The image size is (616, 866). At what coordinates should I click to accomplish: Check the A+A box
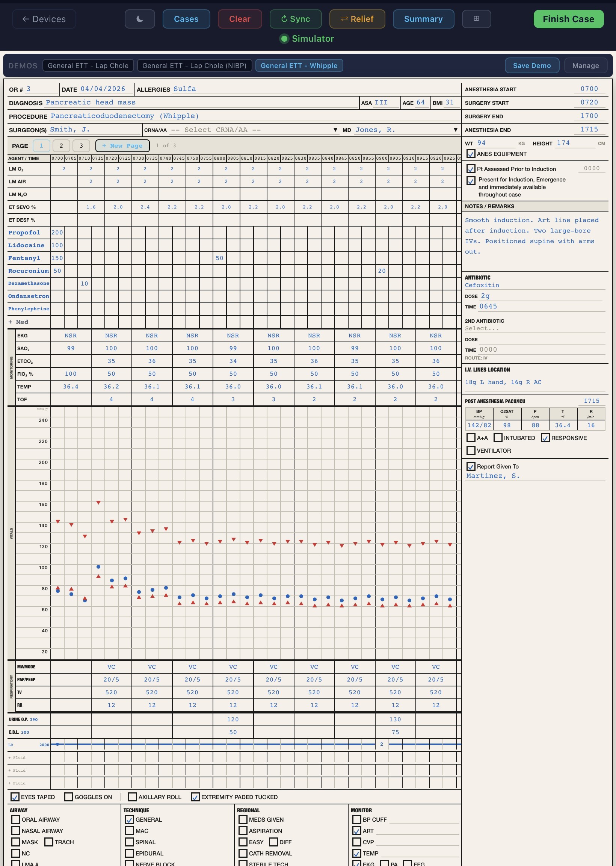(x=471, y=438)
